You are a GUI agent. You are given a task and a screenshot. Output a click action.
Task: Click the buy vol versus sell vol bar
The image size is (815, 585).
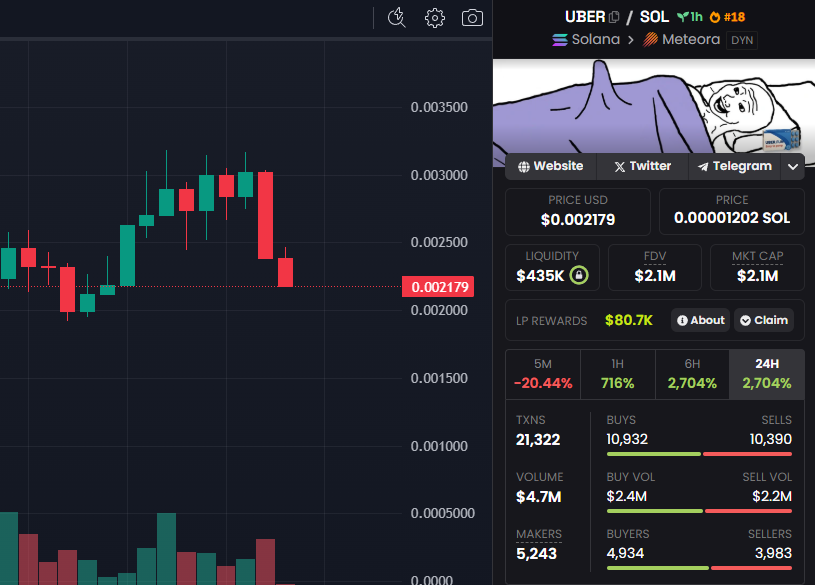699,511
